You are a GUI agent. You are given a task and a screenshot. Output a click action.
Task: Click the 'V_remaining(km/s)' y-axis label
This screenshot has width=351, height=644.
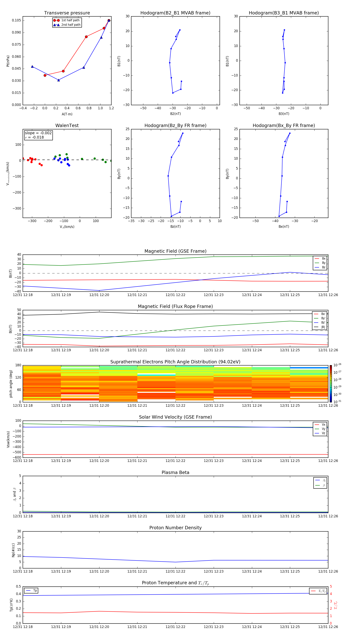pos(8,173)
